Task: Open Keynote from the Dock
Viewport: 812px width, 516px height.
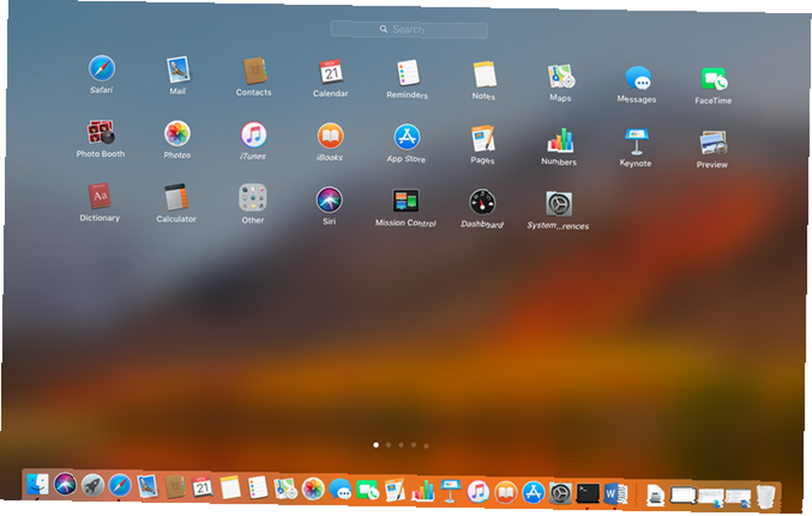Action: click(x=451, y=492)
